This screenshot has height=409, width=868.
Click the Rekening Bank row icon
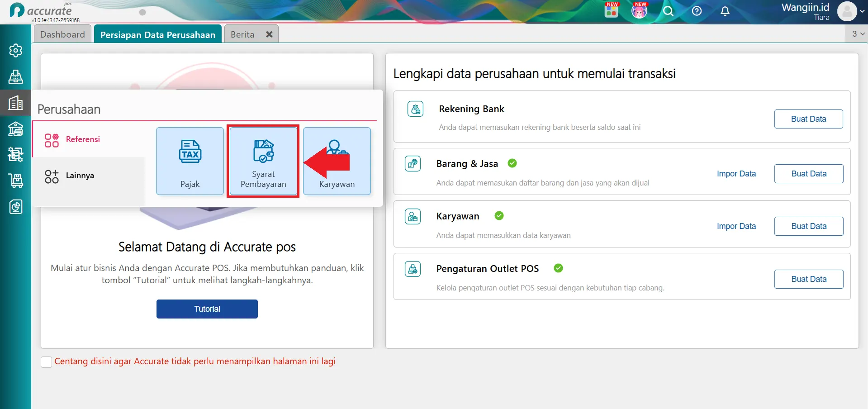click(x=415, y=109)
